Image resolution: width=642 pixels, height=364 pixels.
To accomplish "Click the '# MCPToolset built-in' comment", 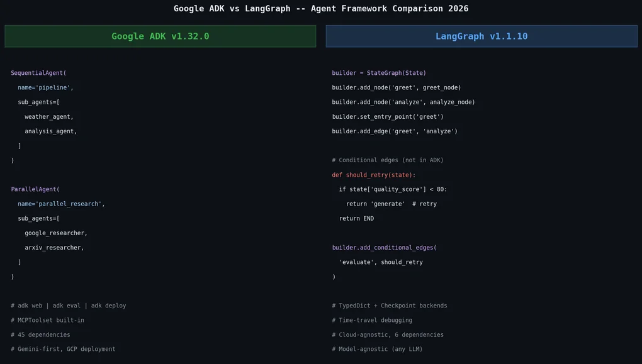I will tap(47, 320).
